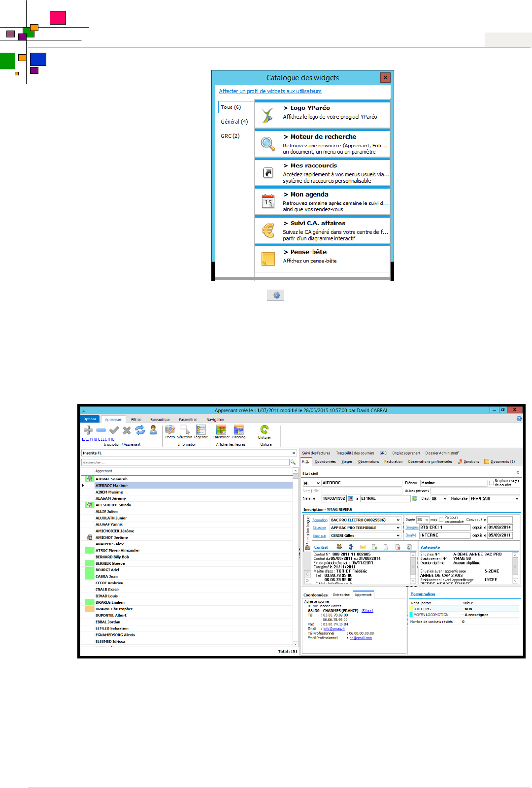Click the help icon at ribbon right
532x788 pixels.
(x=519, y=419)
